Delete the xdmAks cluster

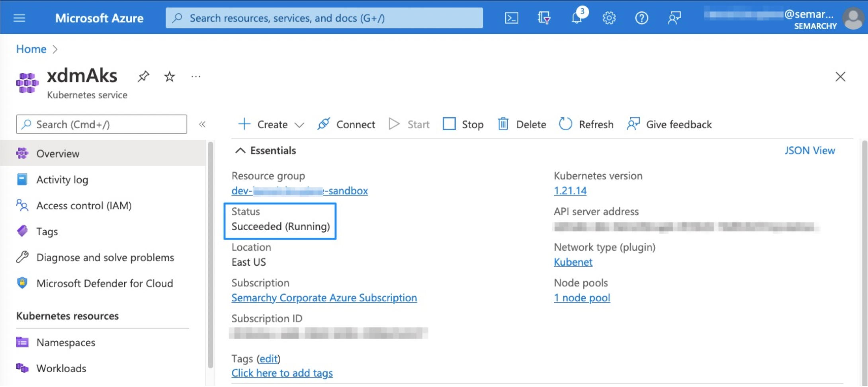(522, 124)
